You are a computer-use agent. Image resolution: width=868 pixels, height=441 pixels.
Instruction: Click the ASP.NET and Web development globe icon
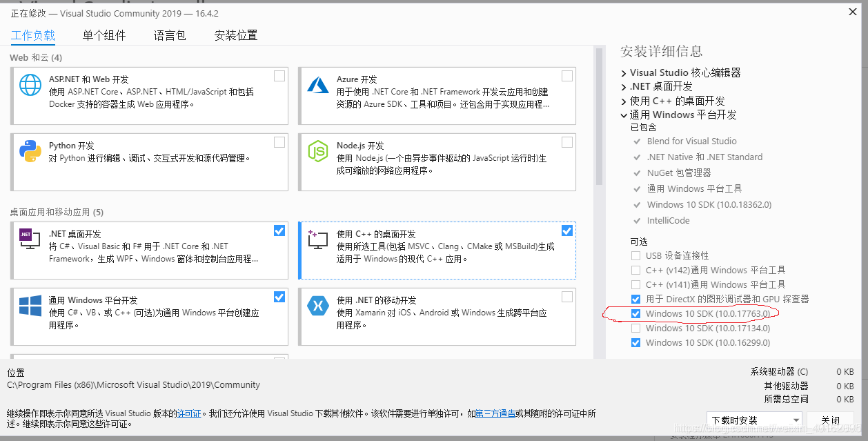(30, 85)
